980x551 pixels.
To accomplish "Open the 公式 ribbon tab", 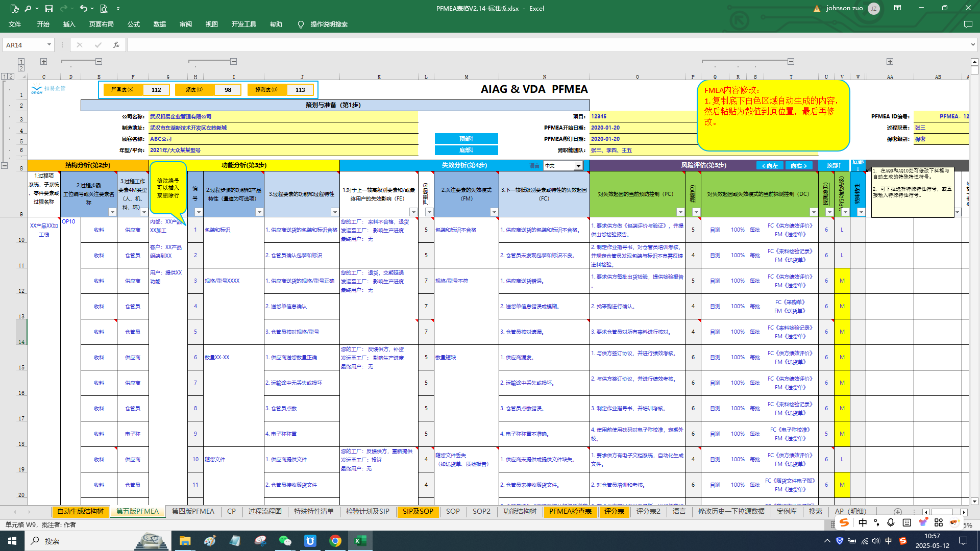I will [134, 24].
